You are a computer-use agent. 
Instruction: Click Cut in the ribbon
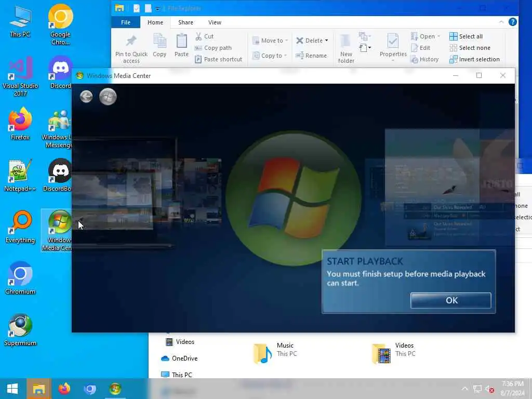click(x=204, y=36)
